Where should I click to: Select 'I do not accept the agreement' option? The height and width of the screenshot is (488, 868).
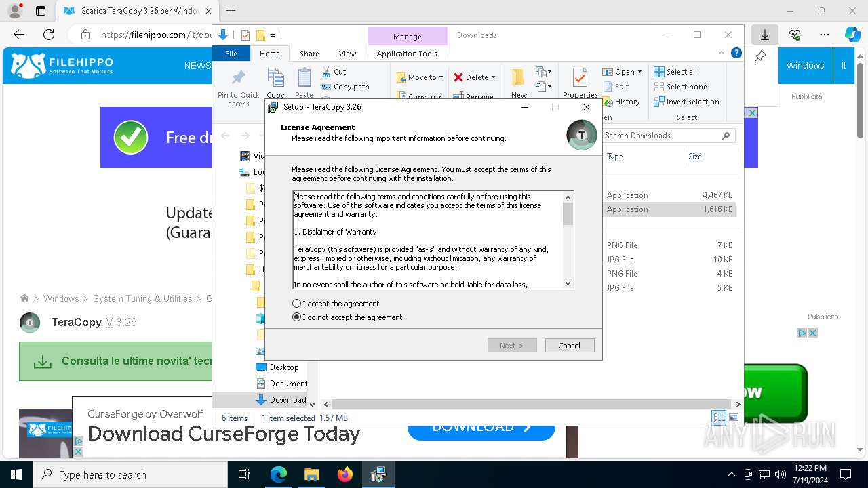click(296, 317)
